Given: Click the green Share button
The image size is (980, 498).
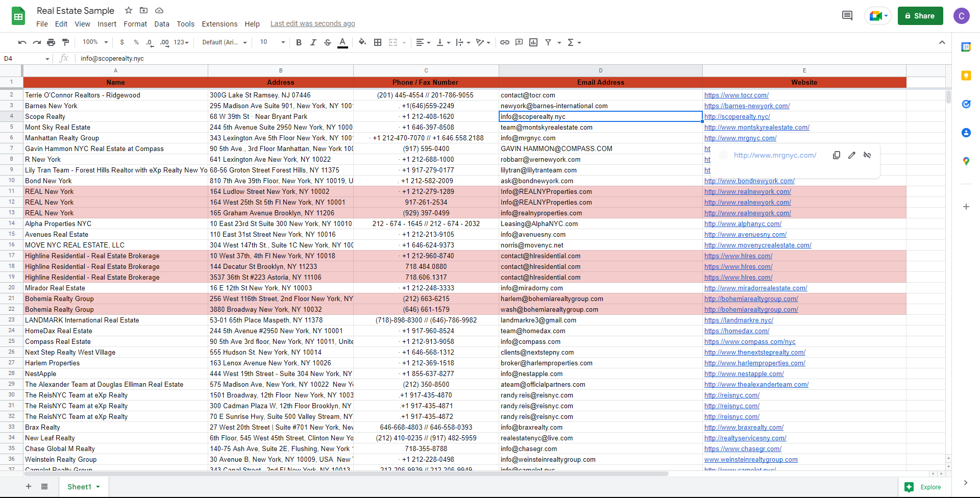Looking at the screenshot, I should point(920,16).
